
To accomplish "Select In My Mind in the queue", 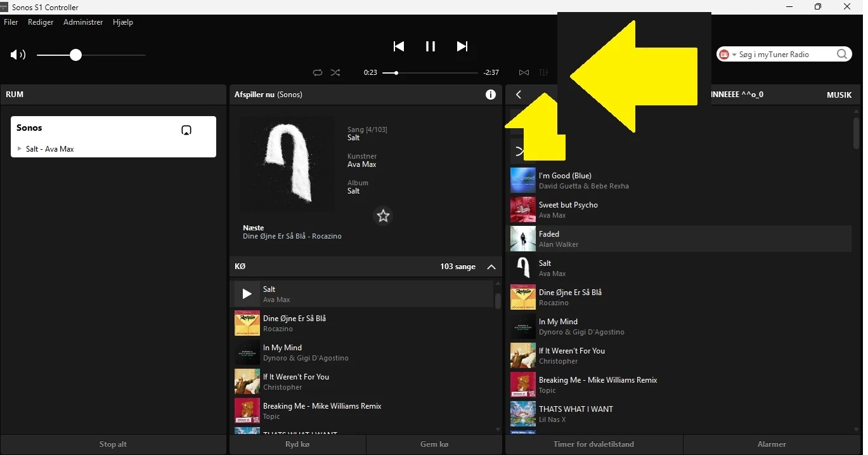I will [x=363, y=353].
